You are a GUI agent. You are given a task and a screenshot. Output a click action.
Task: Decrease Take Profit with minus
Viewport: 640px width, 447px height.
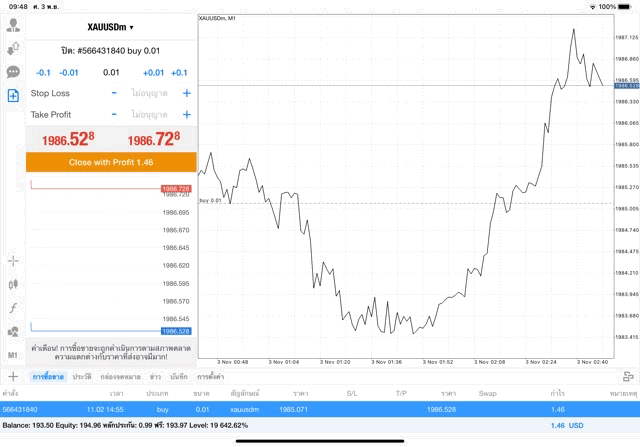coord(114,114)
